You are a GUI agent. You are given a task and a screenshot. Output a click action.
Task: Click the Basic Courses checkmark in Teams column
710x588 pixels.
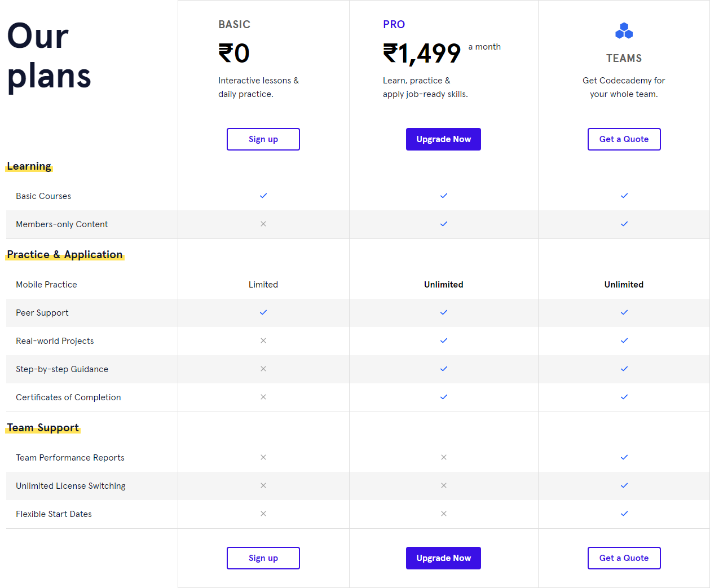coord(624,196)
